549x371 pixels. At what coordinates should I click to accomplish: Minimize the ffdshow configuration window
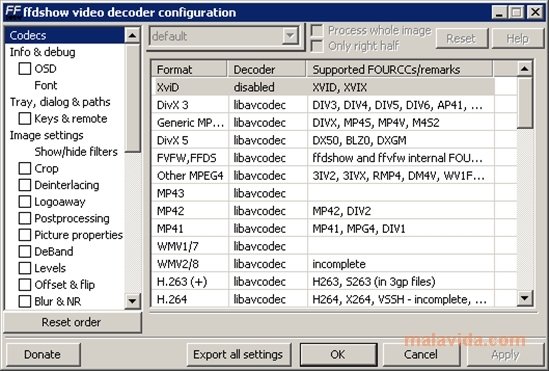500,12
